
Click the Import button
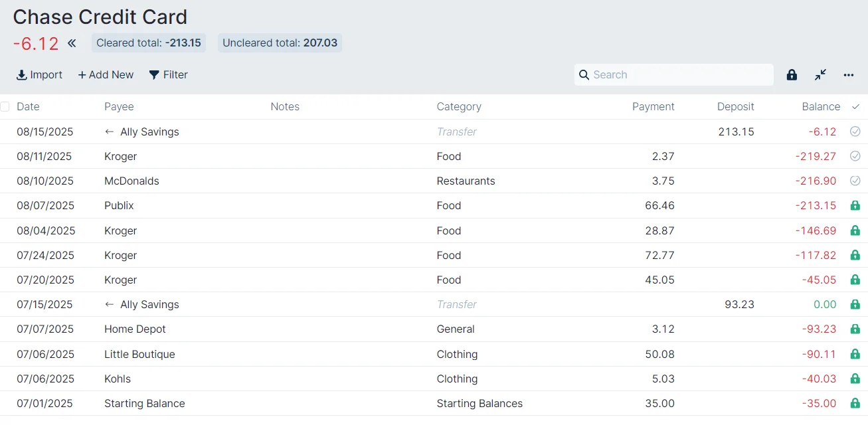pyautogui.click(x=40, y=75)
